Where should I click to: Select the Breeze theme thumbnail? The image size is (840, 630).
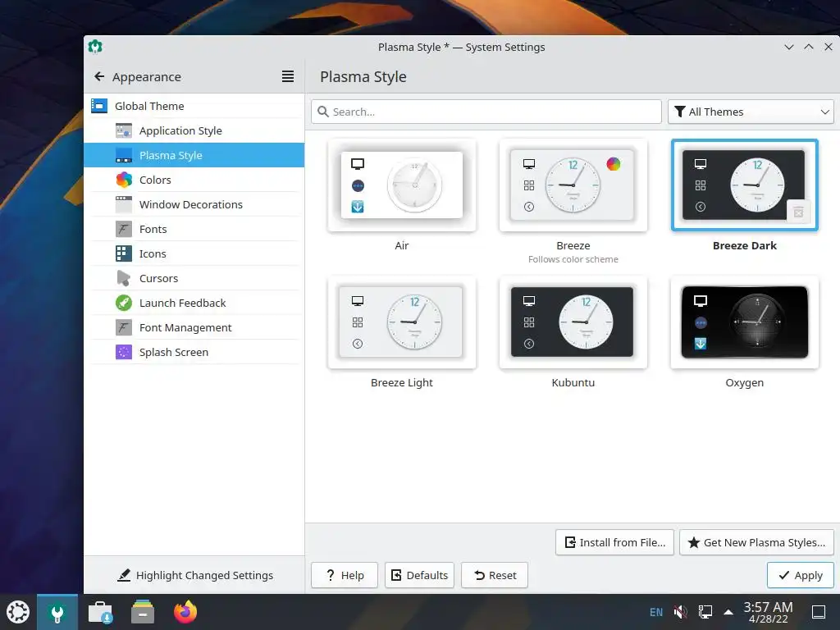pos(573,185)
